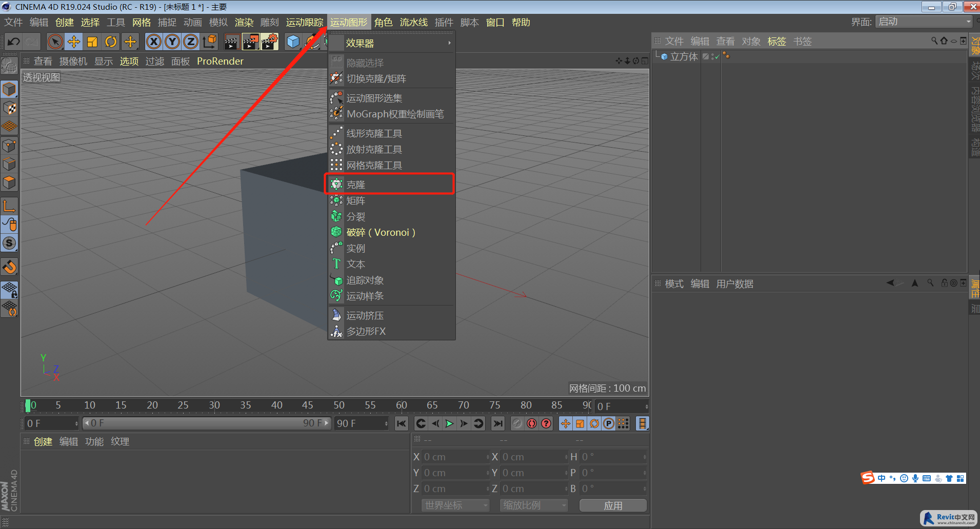
Task: Click the position X input field
Action: (x=455, y=457)
